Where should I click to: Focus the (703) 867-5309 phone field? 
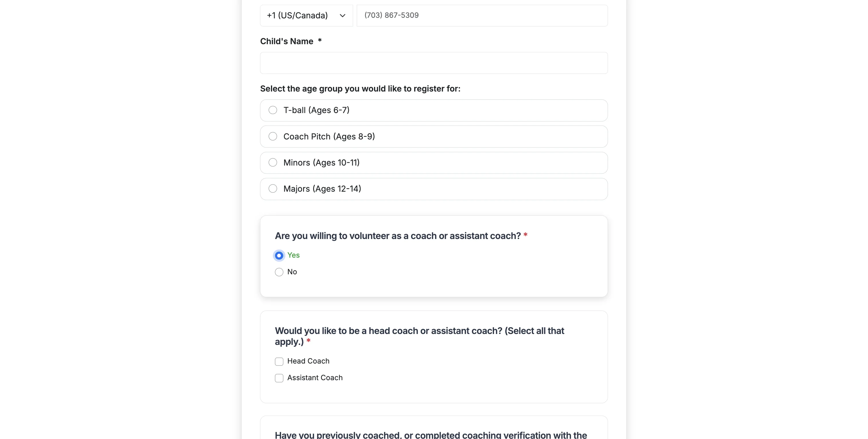pyautogui.click(x=482, y=15)
